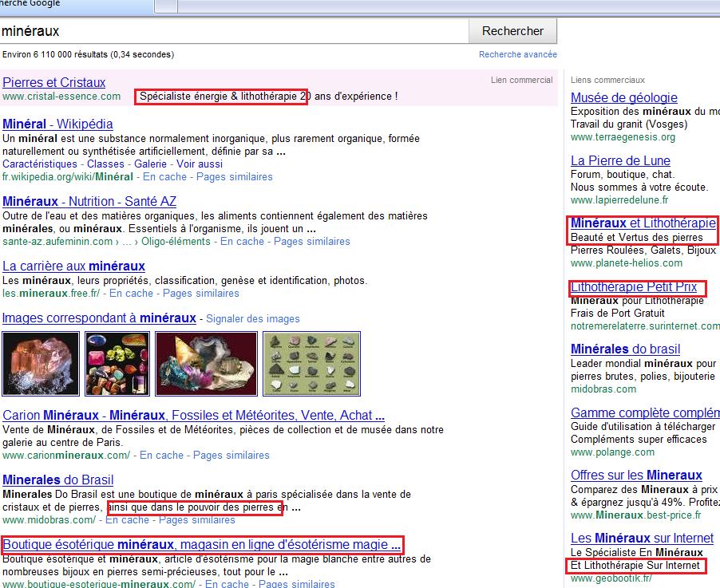Open the Minérales do brasil sidebar ad
The height and width of the screenshot is (588, 720).
pyautogui.click(x=625, y=349)
